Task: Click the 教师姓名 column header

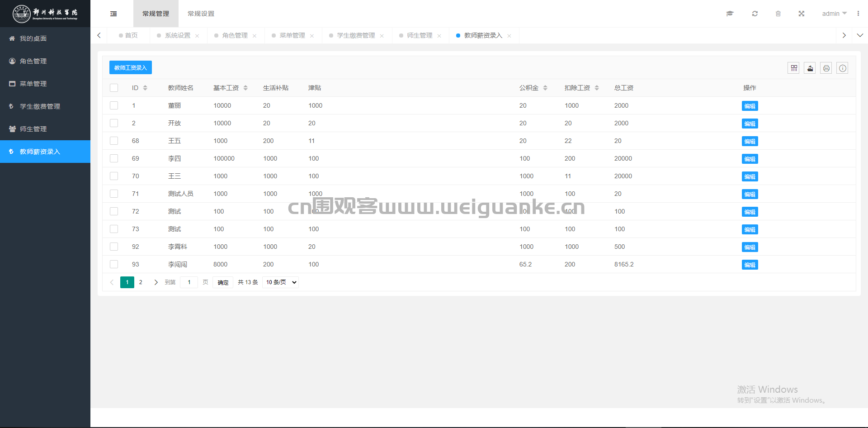Action: (x=181, y=88)
